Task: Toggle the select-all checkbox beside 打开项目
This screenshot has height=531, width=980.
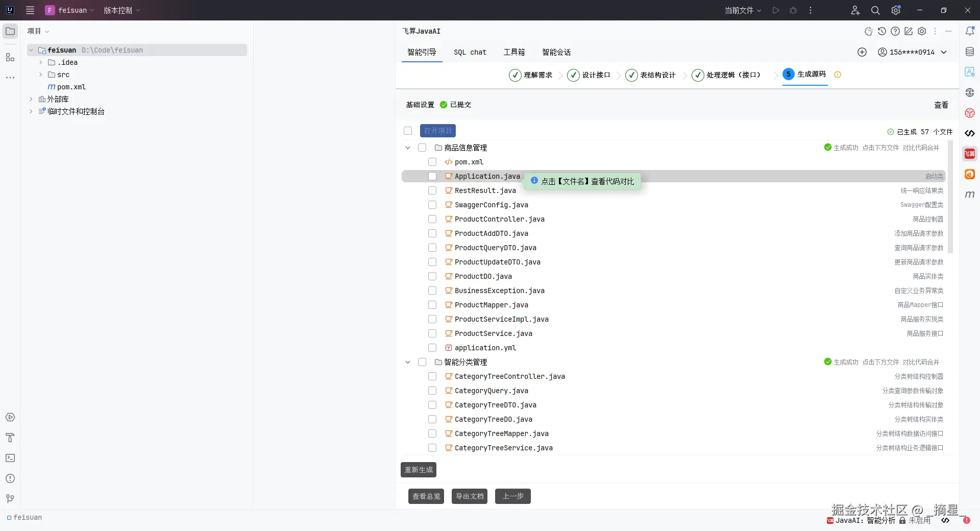Action: 408,131
